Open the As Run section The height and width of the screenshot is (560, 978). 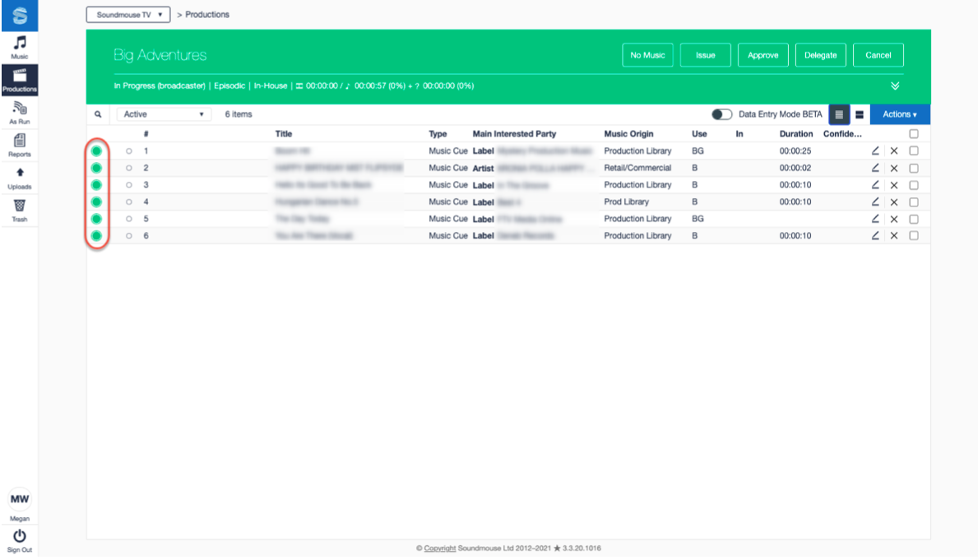coord(20,113)
